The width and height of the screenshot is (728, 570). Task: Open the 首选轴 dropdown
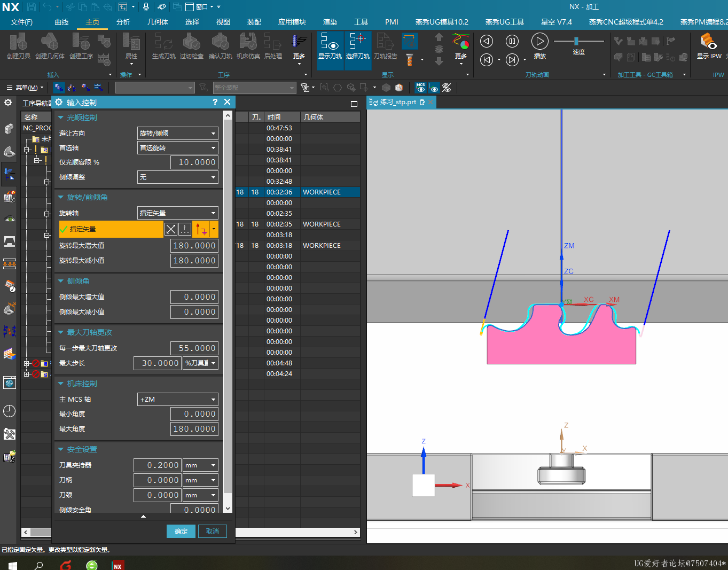pos(178,147)
